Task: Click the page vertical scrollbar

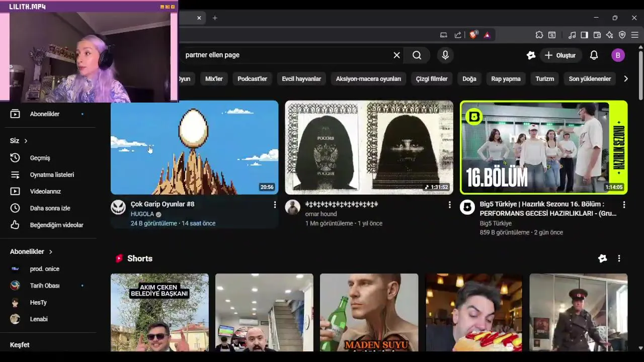Action: (640, 74)
